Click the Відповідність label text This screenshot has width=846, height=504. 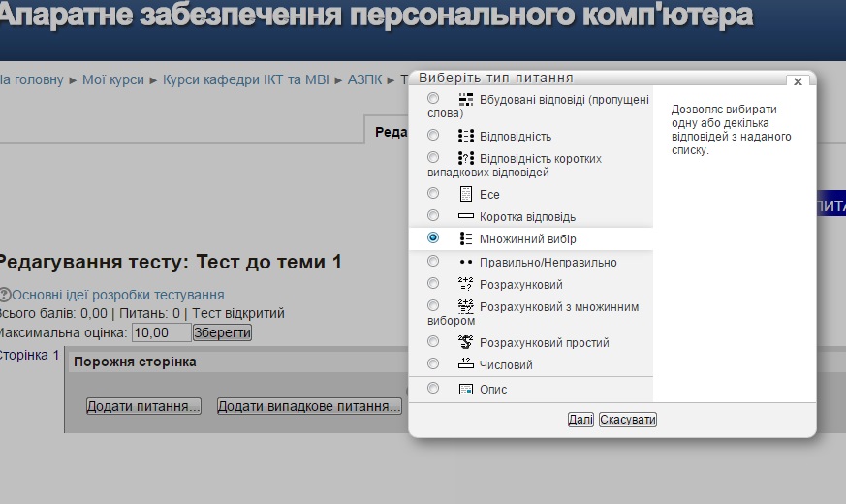(516, 137)
